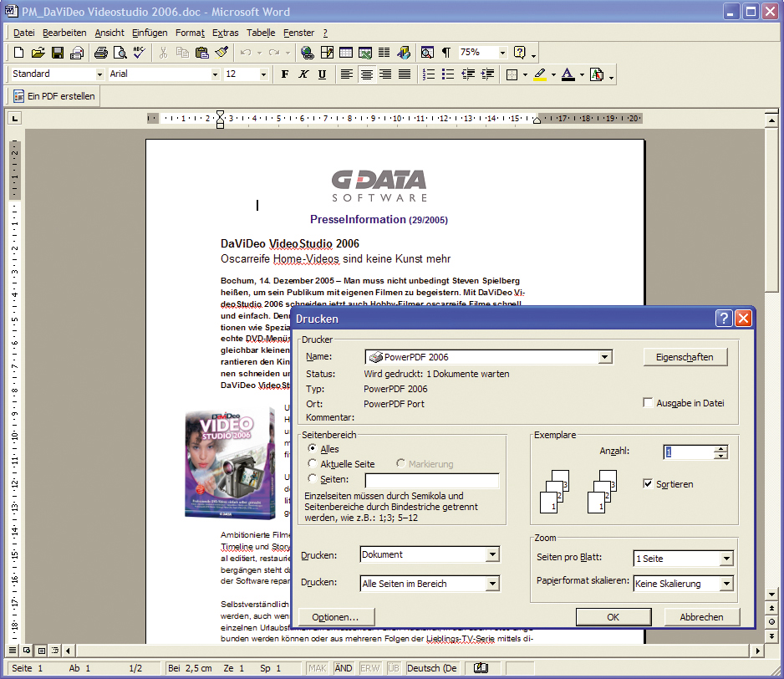Screen dimensions: 784x679
Task: Confirm printing with the OK button
Action: point(613,617)
